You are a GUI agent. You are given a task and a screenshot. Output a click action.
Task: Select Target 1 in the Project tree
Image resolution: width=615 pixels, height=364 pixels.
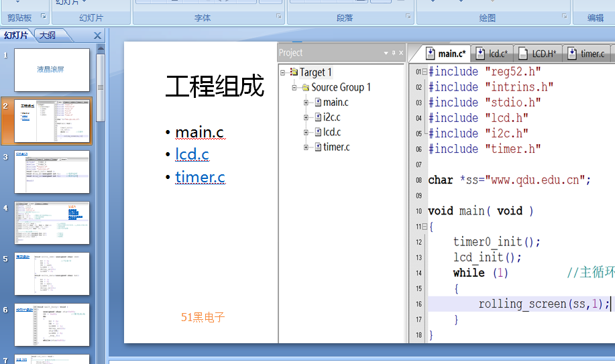(315, 72)
